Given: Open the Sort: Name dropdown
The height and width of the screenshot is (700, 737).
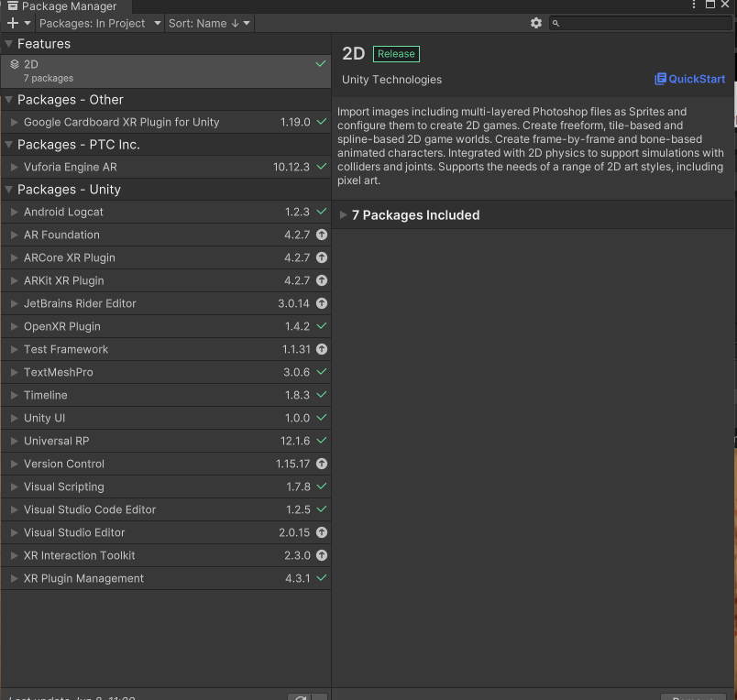Looking at the screenshot, I should [x=209, y=23].
